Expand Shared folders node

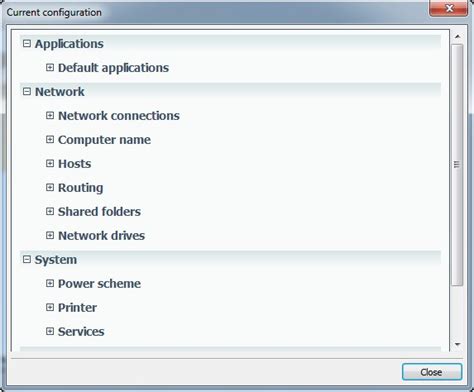pos(50,211)
